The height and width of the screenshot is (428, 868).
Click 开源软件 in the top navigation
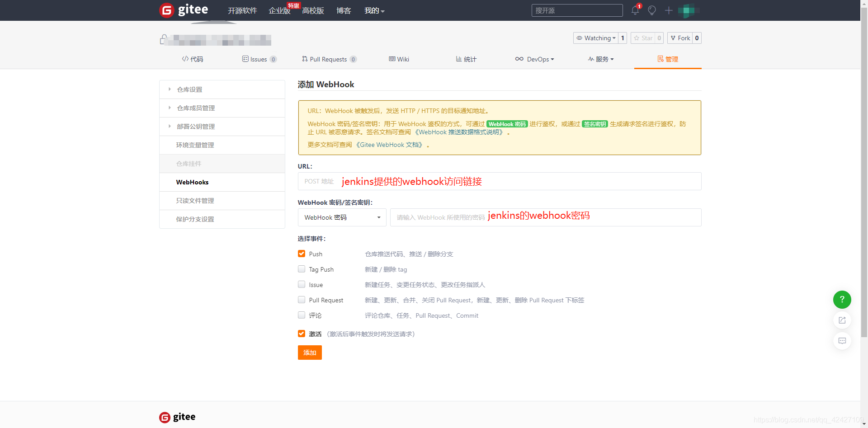click(242, 10)
